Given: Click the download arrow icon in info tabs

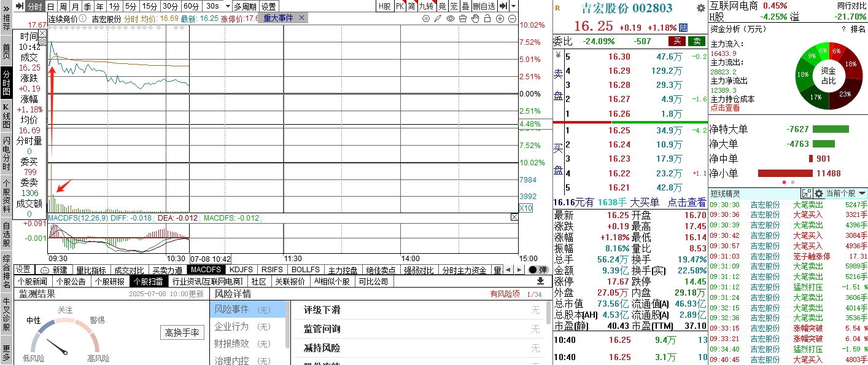Looking at the screenshot, I should click(540, 281).
